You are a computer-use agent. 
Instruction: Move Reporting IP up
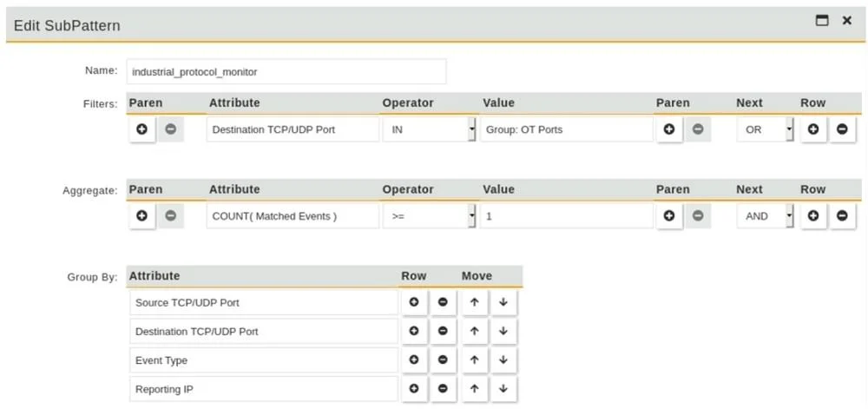[x=474, y=388]
